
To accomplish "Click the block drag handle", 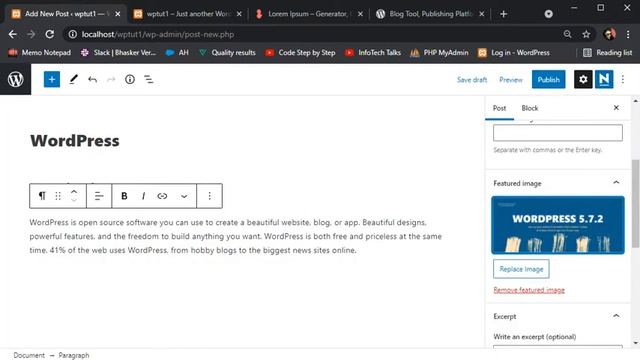I will click(x=58, y=196).
